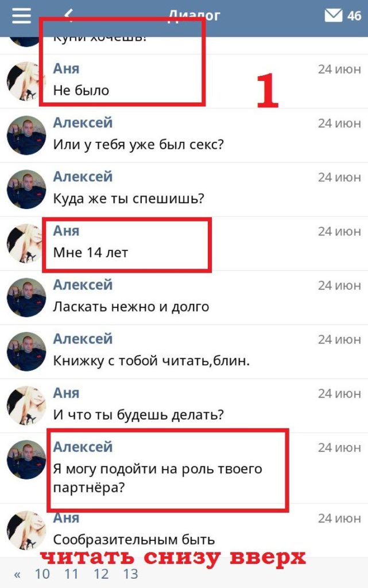368x588 pixels.
Task: Open Аня's name above "Не было"
Action: coord(67,69)
